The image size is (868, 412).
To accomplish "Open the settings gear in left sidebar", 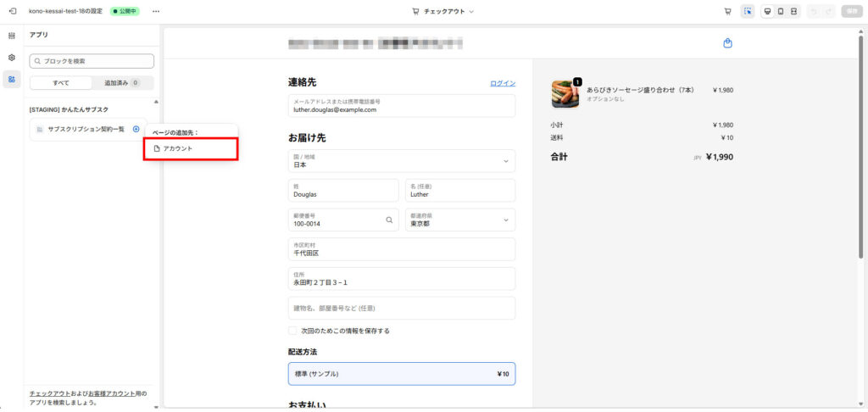I will [x=12, y=57].
